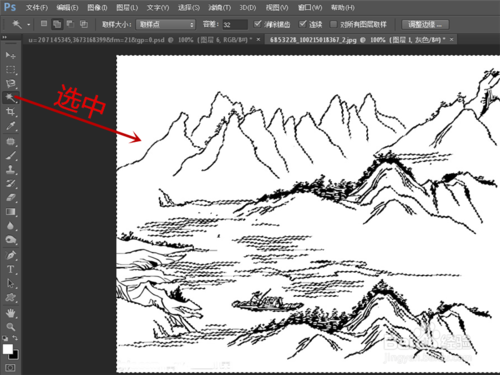The width and height of the screenshot is (500, 375).
Task: Choose Intersect with Selection mode
Action: click(84, 24)
